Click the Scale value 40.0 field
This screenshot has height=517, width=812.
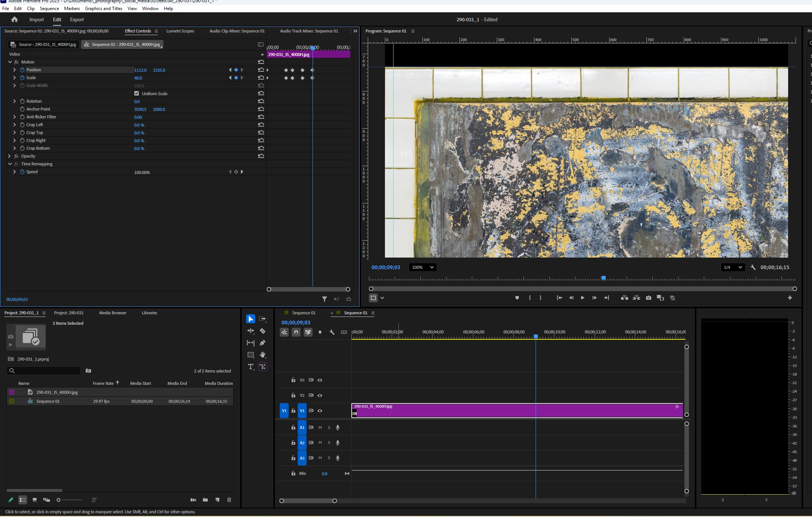point(138,78)
